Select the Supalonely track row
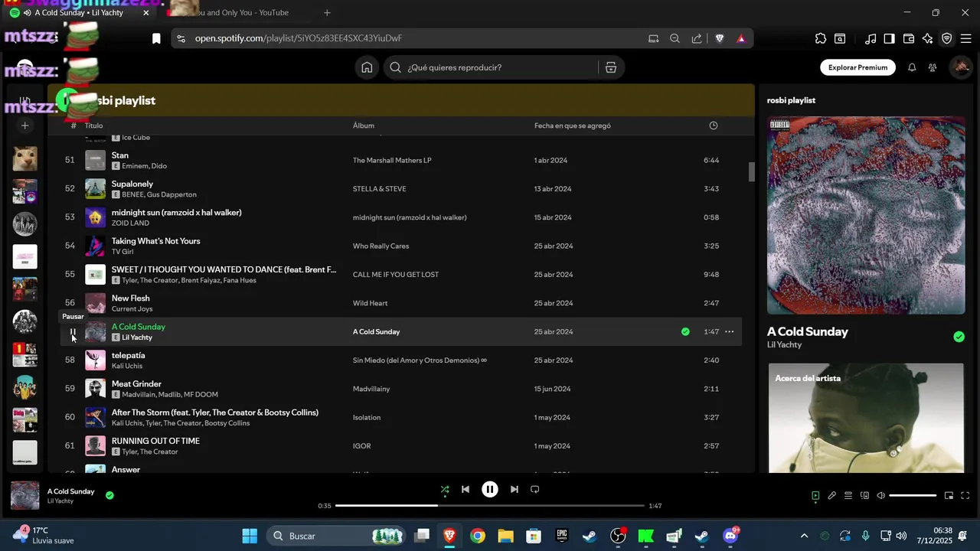The width and height of the screenshot is (980, 551). click(401, 189)
